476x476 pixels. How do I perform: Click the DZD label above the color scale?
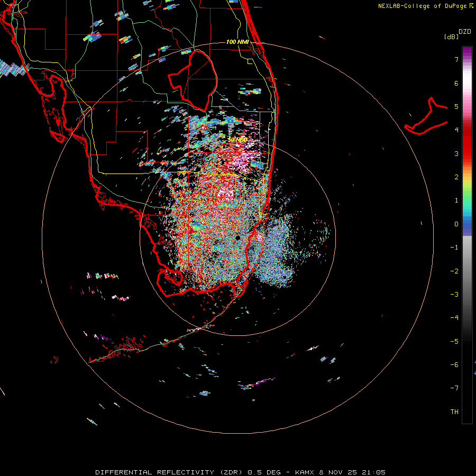pos(465,32)
